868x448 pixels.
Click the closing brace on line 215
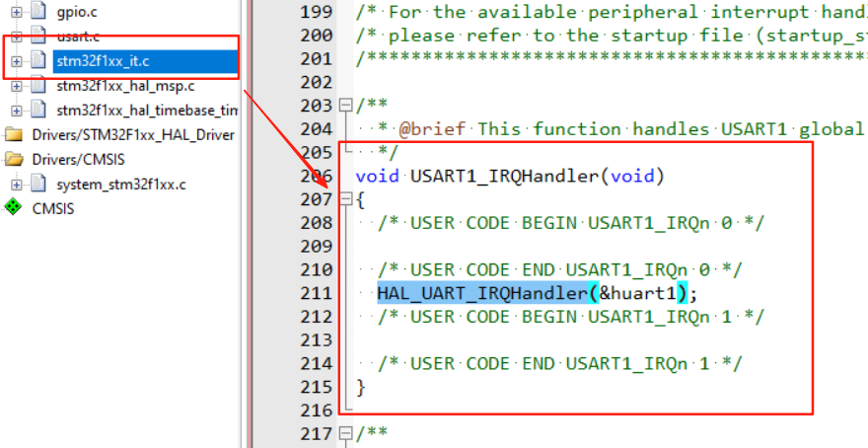click(360, 387)
